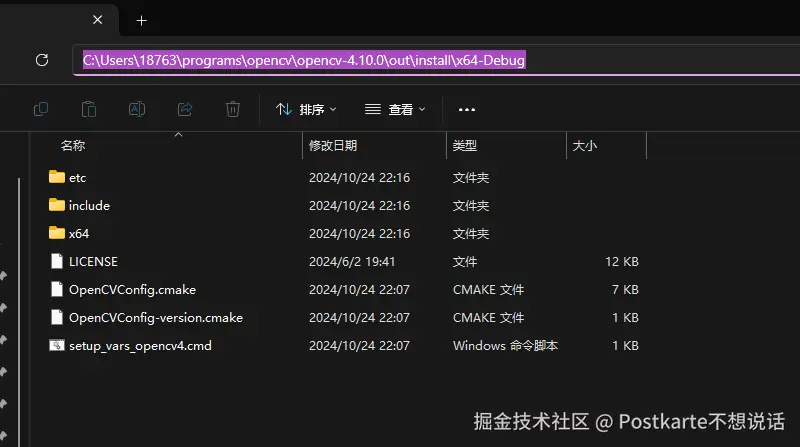Click the file name LICENSE
800x447 pixels.
pyautogui.click(x=93, y=262)
